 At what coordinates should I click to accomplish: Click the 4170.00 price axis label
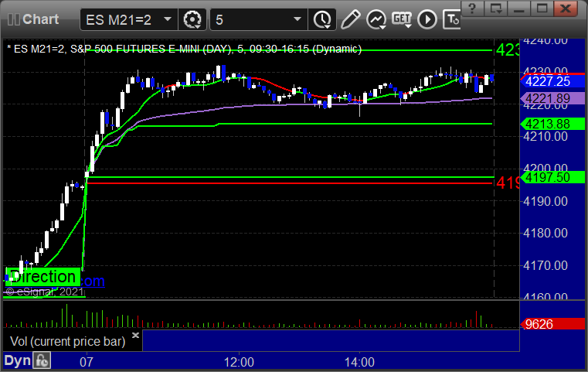click(546, 266)
